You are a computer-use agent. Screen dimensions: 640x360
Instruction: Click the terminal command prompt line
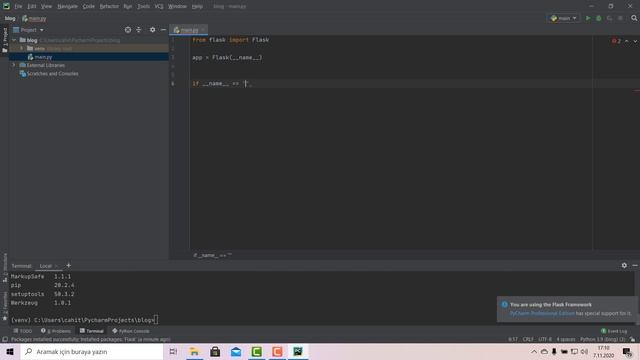pyautogui.click(x=84, y=320)
